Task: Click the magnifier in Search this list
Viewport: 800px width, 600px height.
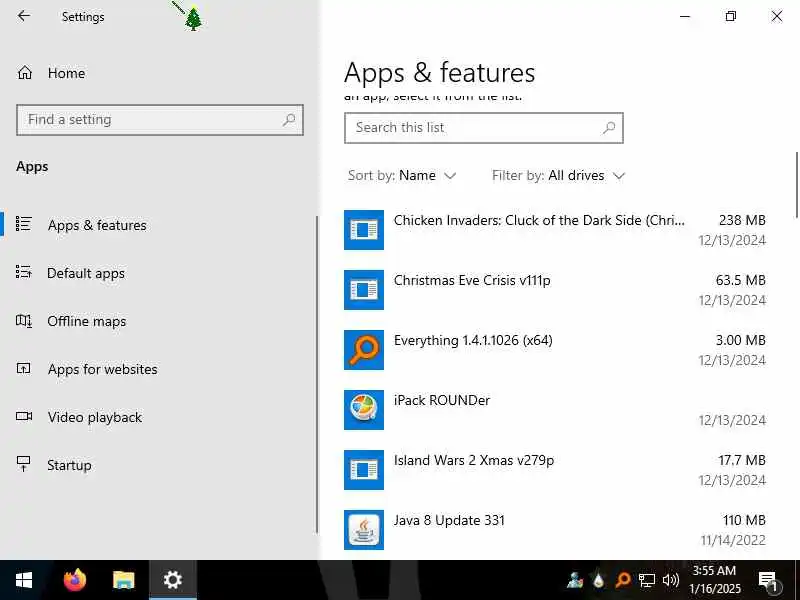Action: [x=609, y=128]
